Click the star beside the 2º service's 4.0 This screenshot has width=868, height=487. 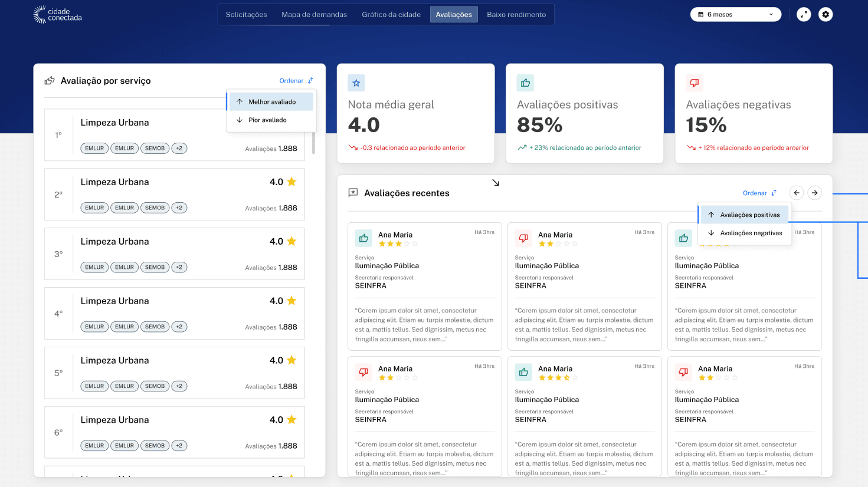click(291, 182)
